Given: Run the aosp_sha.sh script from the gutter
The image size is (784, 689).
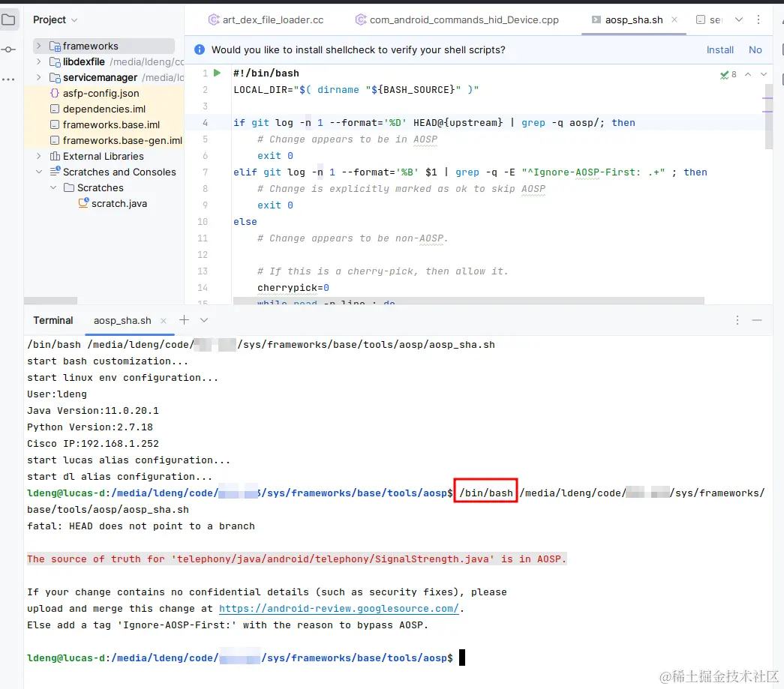Looking at the screenshot, I should coord(218,73).
